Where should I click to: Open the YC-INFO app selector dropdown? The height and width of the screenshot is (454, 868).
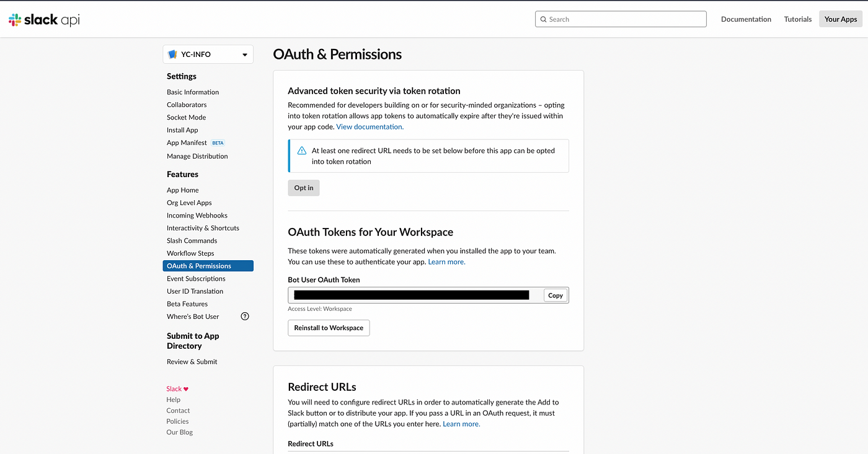coord(208,55)
